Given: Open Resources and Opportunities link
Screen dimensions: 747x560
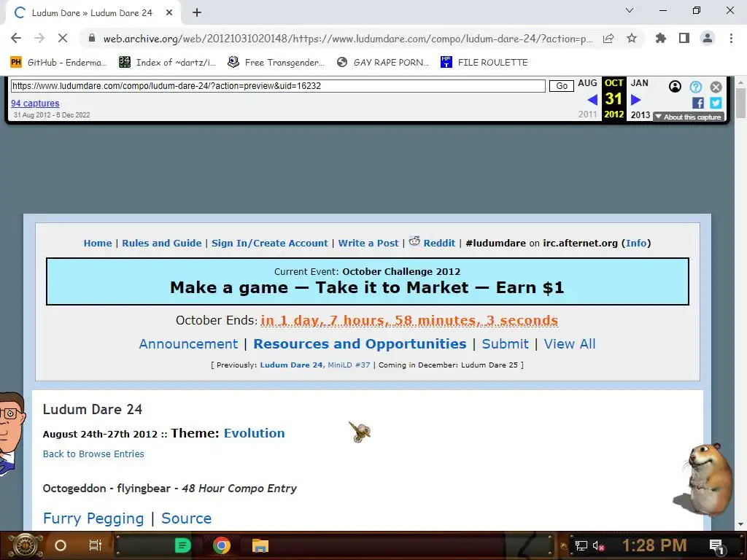Looking at the screenshot, I should [360, 344].
